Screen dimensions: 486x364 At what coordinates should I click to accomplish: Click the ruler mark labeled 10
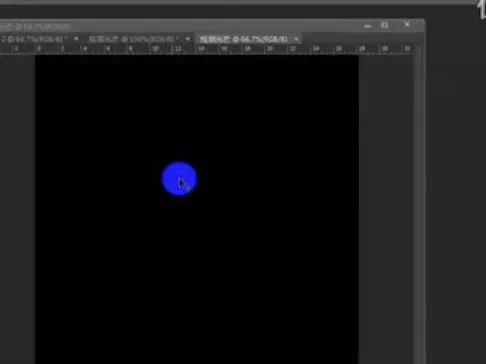(155, 49)
